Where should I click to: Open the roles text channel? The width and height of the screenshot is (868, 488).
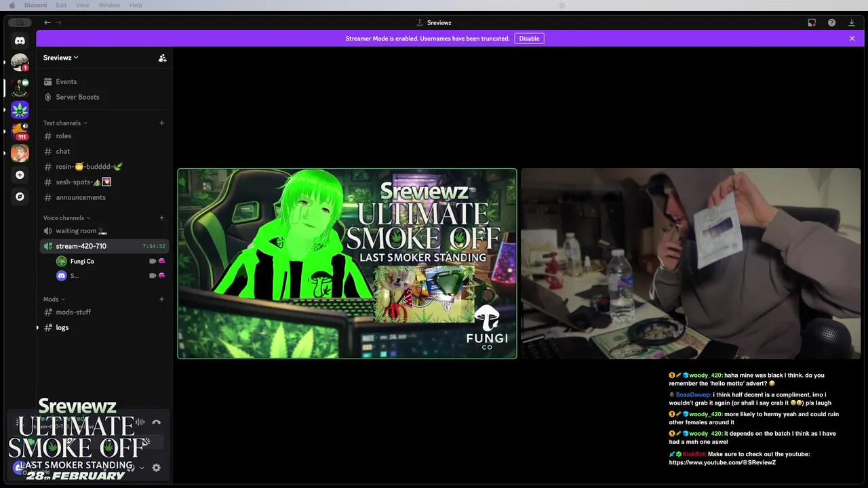[x=104, y=136]
